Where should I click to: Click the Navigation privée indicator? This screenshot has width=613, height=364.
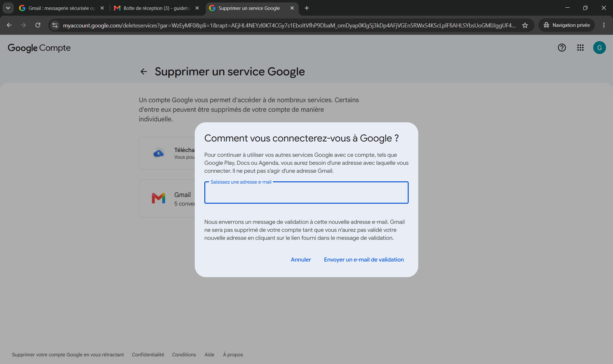(x=567, y=25)
